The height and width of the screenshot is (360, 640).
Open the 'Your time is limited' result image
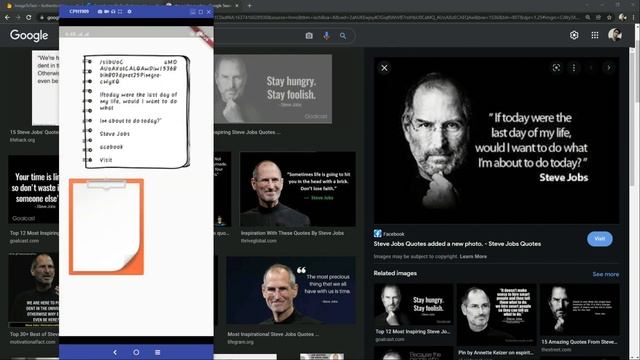click(33, 189)
